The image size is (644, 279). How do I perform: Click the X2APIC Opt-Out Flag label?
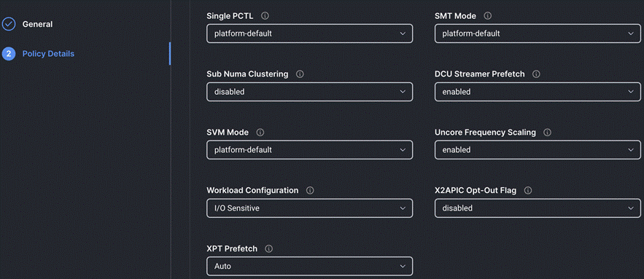(476, 190)
